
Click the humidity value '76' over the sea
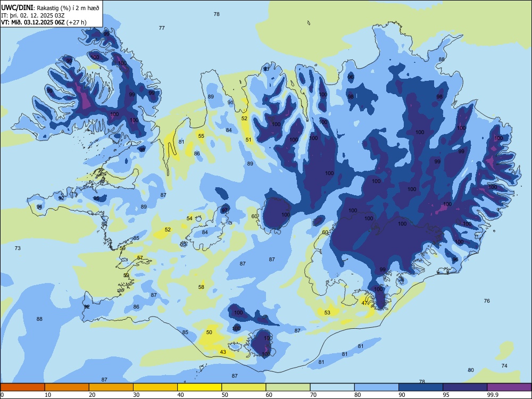[487, 301]
